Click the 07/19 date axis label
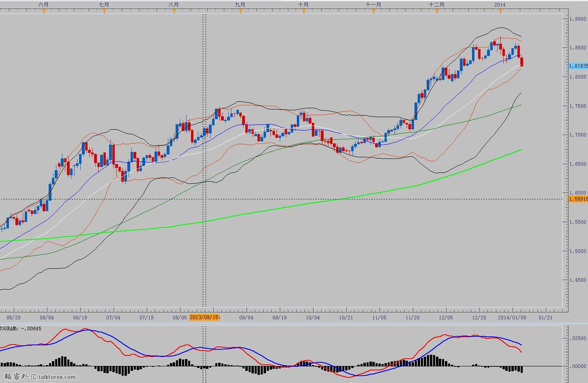 tap(146, 318)
